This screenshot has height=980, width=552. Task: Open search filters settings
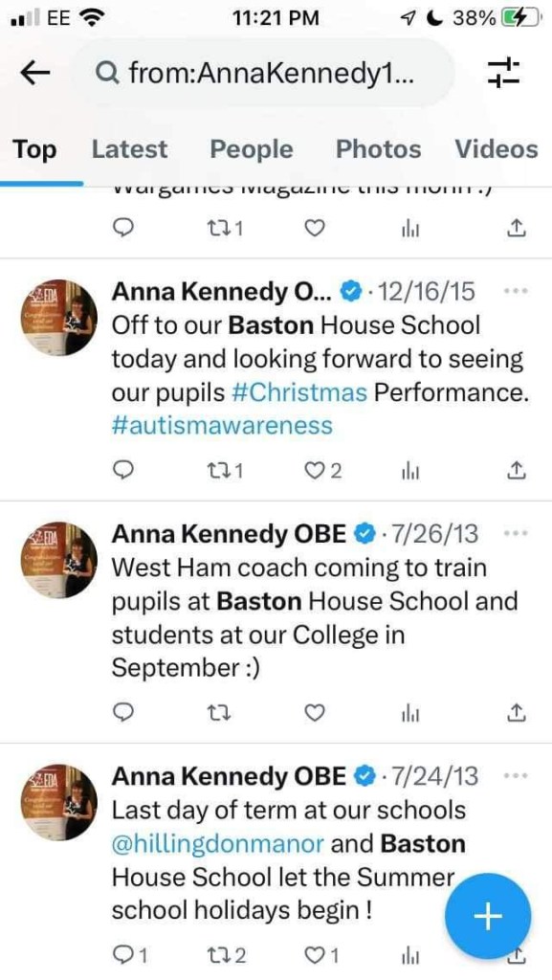[504, 71]
